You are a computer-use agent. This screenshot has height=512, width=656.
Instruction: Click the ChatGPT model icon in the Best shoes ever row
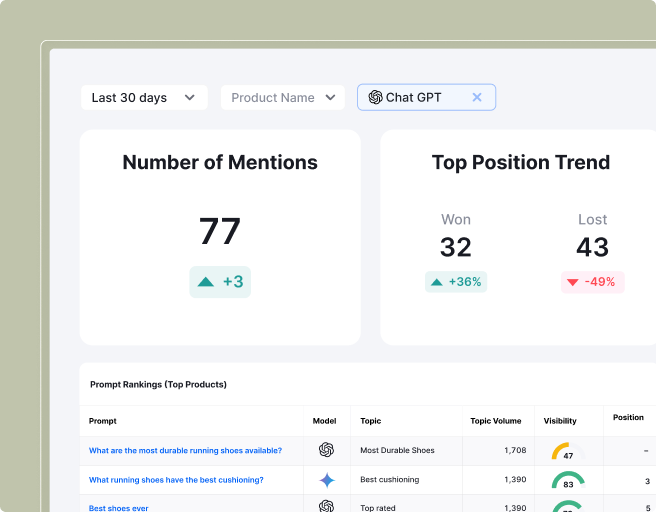click(326, 507)
